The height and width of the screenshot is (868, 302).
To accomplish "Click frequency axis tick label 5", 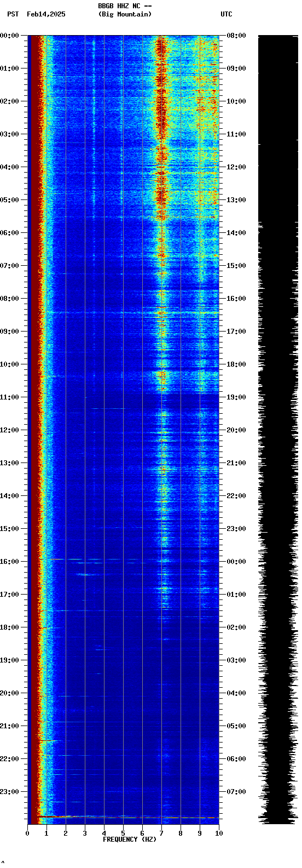I will [123, 833].
